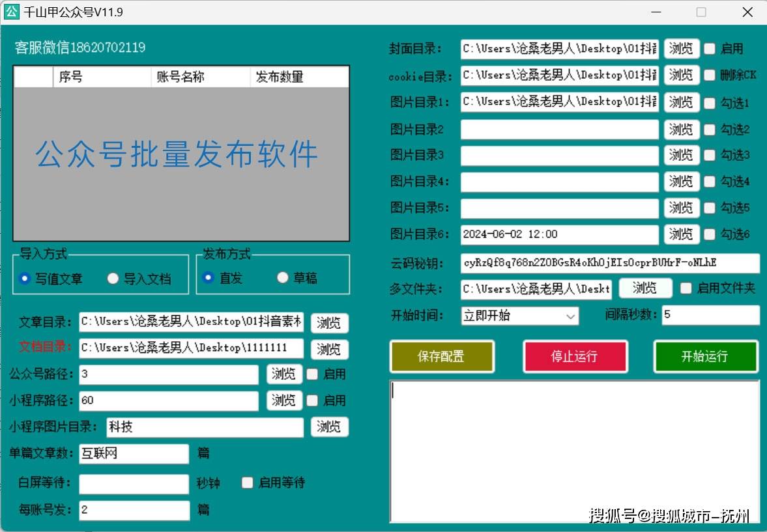Click the cookie目录 path field
767x532 pixels.
560,75
